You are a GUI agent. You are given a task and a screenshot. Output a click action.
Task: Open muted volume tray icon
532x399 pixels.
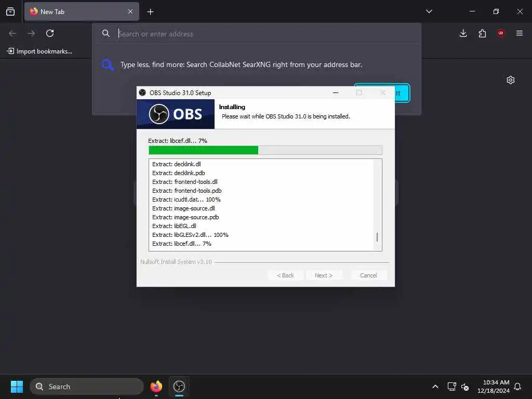tap(465, 387)
